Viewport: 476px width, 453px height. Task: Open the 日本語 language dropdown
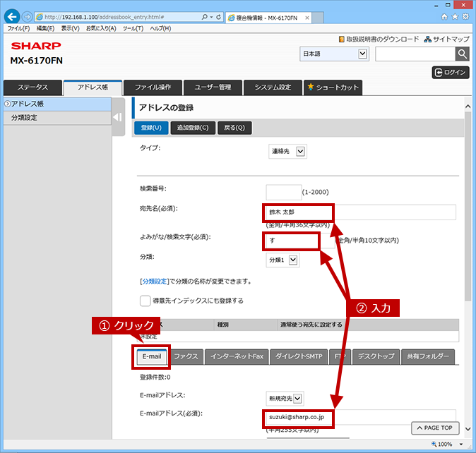coord(334,54)
